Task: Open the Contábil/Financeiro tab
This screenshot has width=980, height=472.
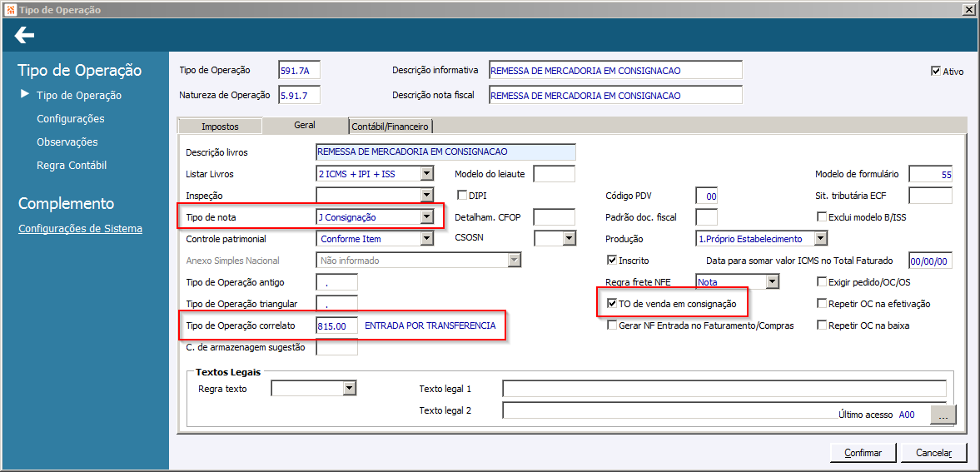Action: click(391, 127)
